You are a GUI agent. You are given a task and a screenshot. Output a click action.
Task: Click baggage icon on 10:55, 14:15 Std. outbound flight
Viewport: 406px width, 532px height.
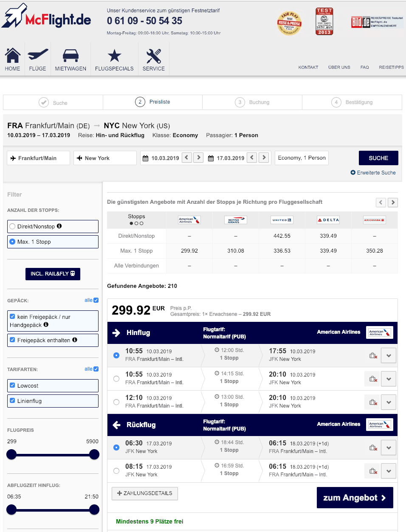click(373, 379)
